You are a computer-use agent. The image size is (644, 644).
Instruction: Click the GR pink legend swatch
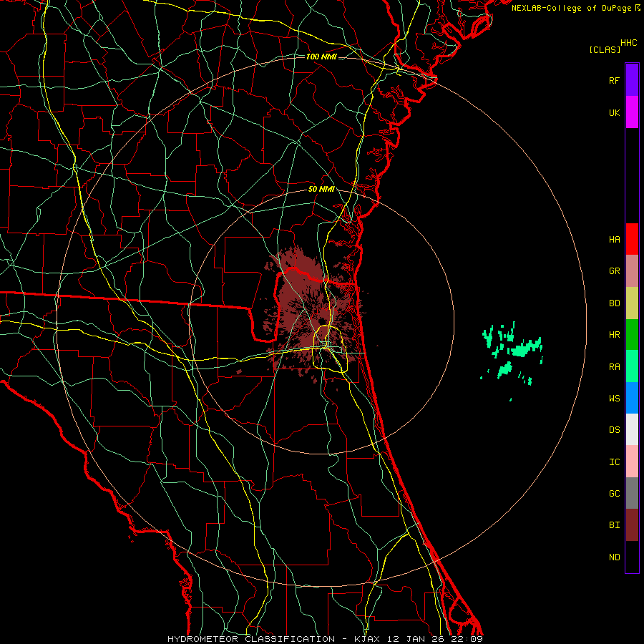pyautogui.click(x=632, y=271)
